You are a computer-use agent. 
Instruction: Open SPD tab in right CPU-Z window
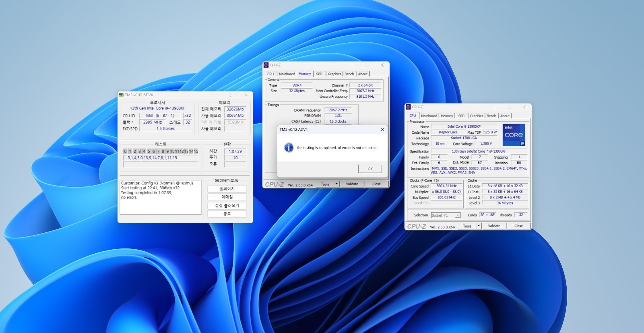point(461,116)
